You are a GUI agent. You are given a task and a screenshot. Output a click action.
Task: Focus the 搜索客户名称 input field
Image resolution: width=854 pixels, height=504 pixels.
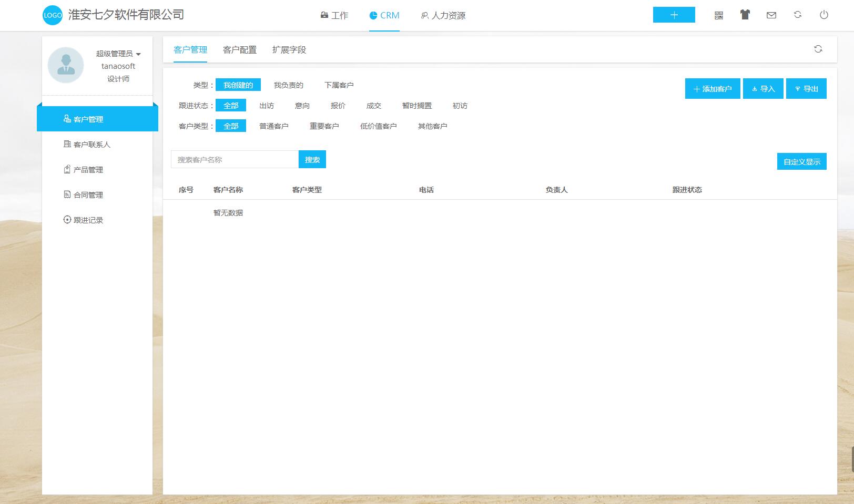(x=235, y=160)
